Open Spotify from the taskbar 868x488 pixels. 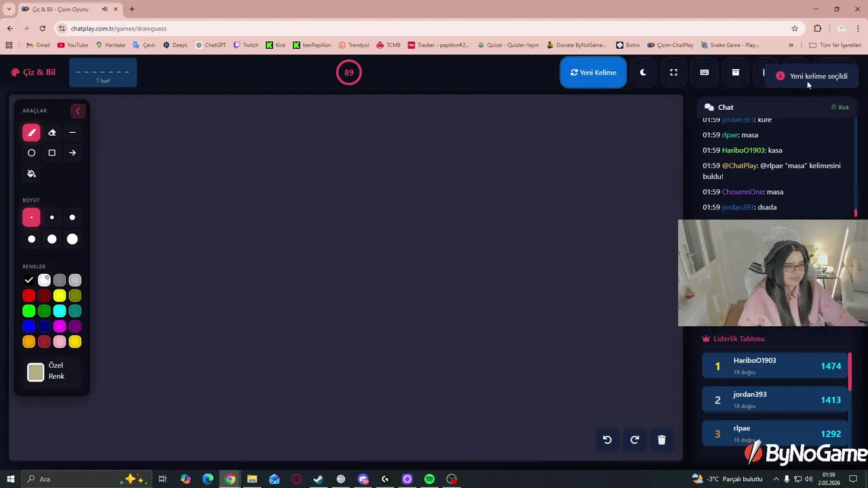pos(429,479)
